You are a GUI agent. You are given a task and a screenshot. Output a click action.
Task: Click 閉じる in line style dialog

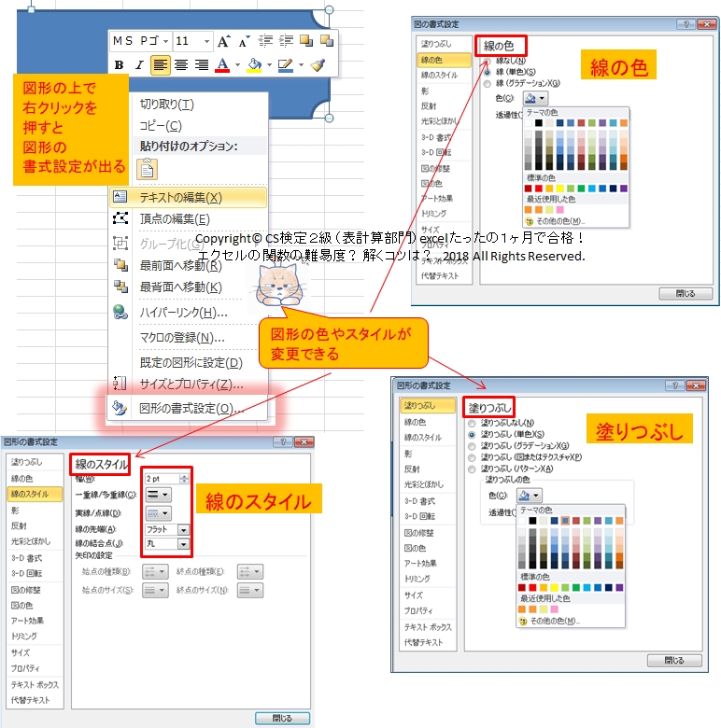coord(282,718)
